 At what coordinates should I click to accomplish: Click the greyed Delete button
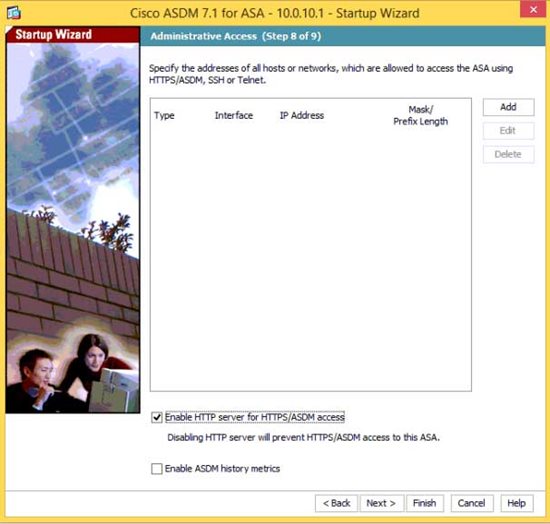click(x=508, y=154)
